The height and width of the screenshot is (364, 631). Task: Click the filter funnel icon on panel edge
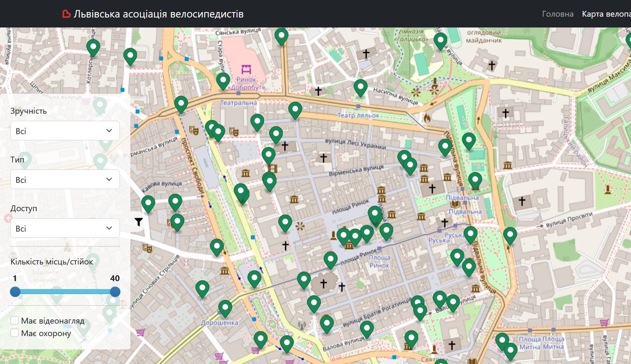click(139, 222)
